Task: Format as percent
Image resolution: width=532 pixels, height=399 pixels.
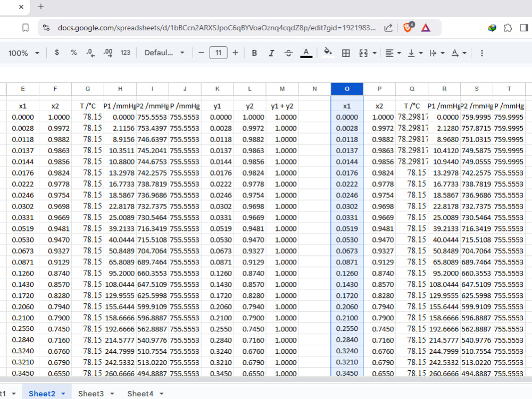Action: click(73, 53)
